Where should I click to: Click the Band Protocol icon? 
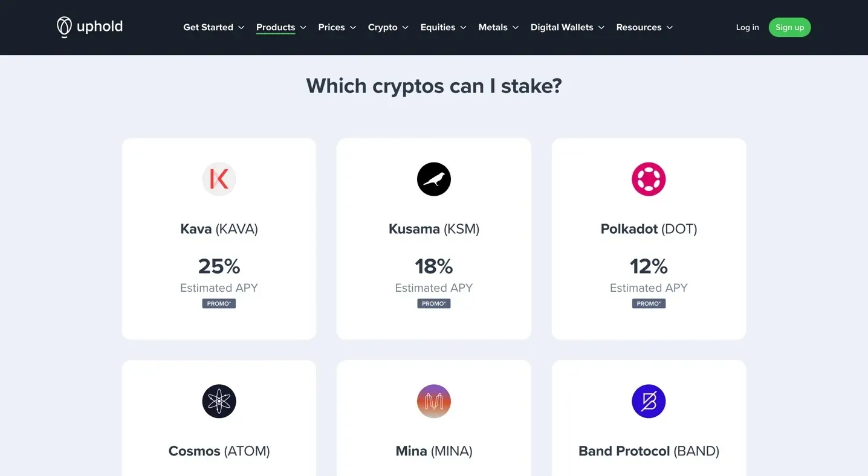(x=649, y=402)
